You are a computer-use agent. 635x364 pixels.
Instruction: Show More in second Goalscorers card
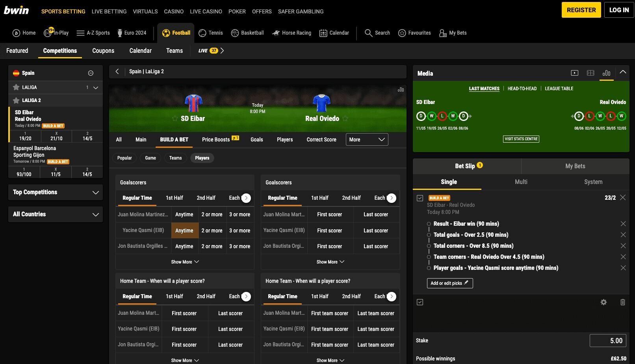click(x=330, y=262)
